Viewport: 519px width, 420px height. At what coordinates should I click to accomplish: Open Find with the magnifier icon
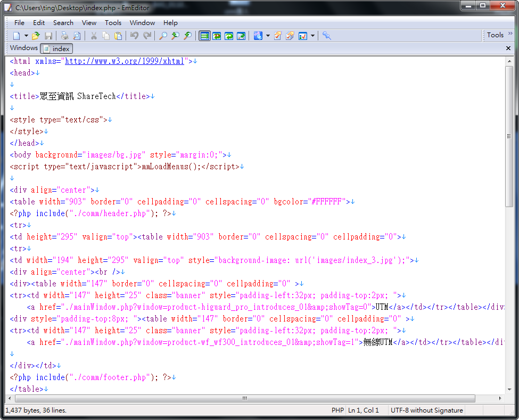(163, 36)
